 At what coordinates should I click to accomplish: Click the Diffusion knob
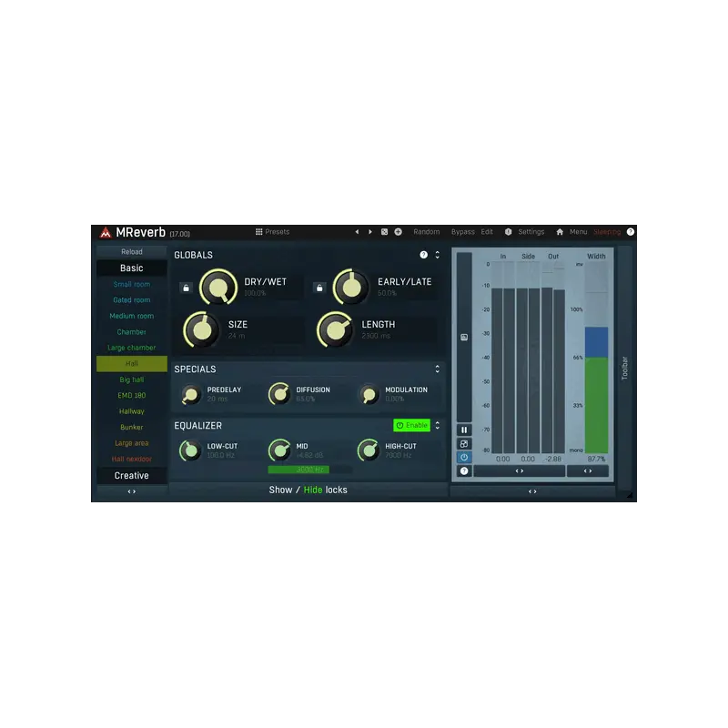point(280,395)
